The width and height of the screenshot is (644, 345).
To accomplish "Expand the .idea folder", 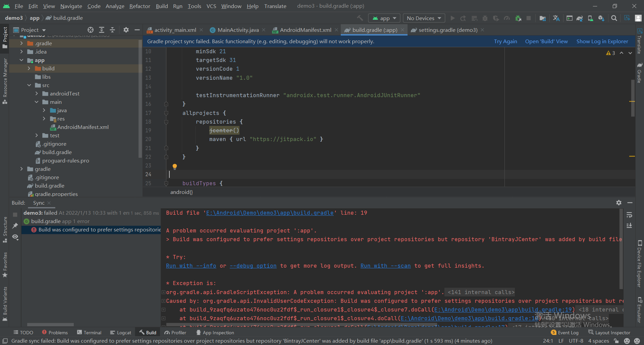I will pyautogui.click(x=21, y=52).
